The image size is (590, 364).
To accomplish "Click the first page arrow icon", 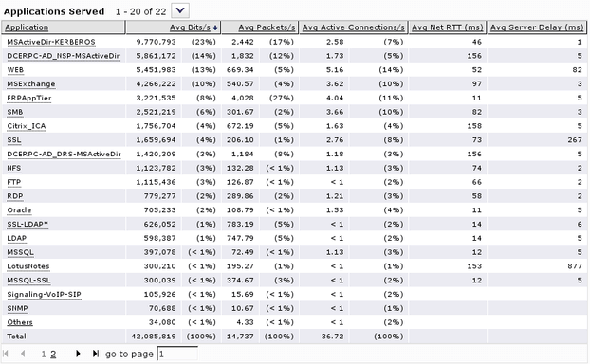I will [6, 354].
